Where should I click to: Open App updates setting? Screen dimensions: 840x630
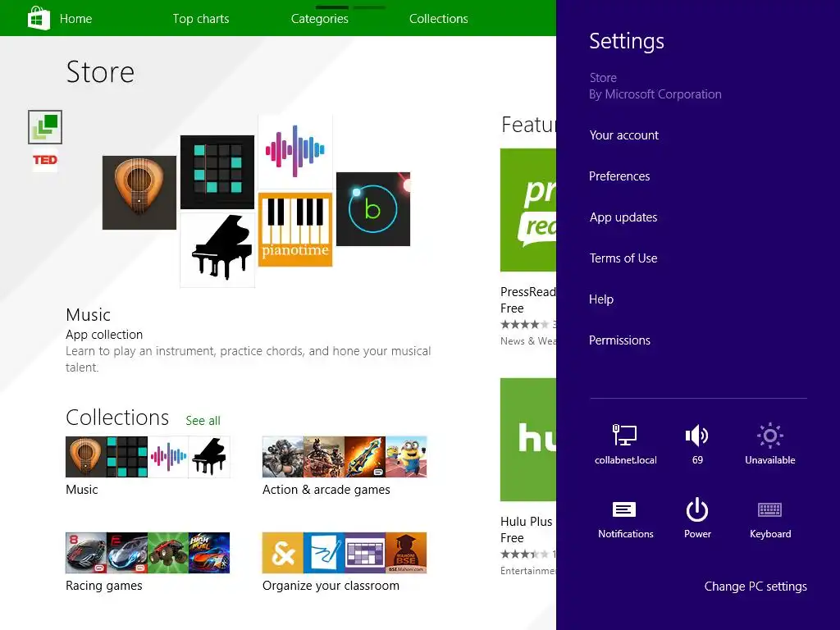click(x=623, y=217)
